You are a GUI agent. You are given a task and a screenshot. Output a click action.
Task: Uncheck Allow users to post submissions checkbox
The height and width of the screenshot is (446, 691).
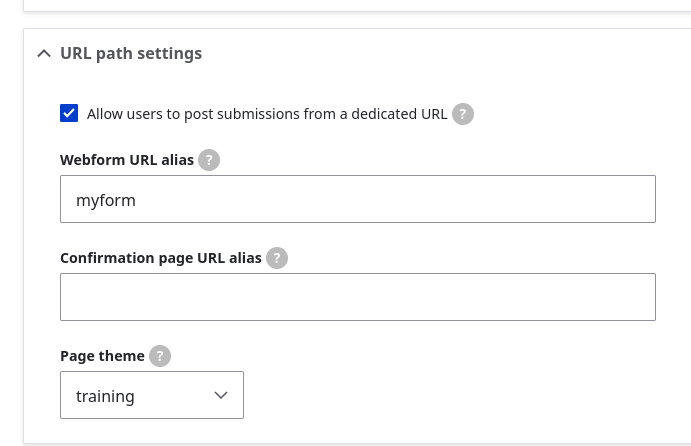[x=69, y=113]
